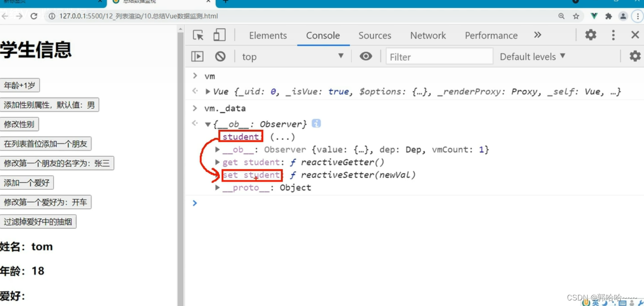Open the top context dropdown

pos(293,57)
